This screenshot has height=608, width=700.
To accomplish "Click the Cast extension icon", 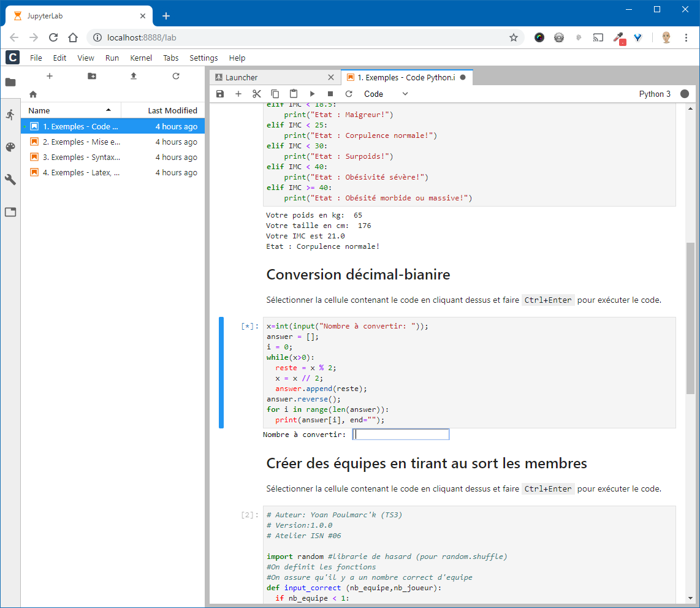I will [598, 37].
